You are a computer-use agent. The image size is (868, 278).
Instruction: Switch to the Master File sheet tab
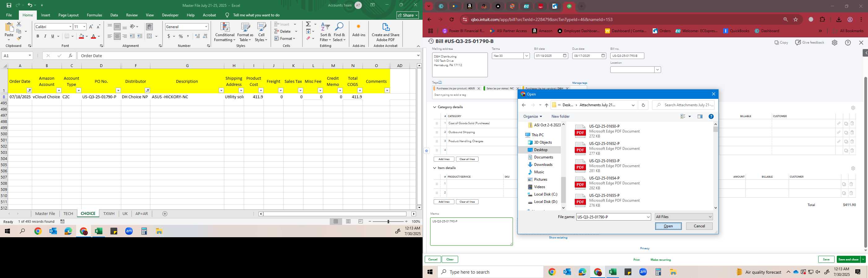[45, 214]
